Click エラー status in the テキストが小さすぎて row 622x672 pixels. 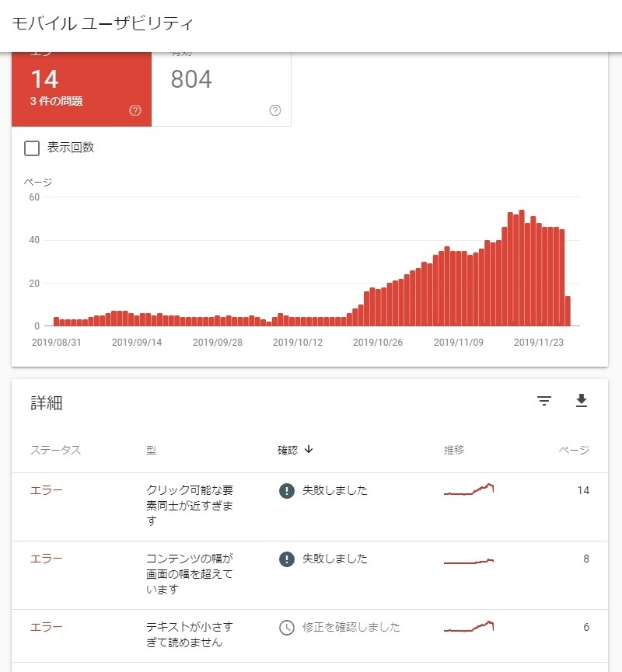pyautogui.click(x=46, y=628)
